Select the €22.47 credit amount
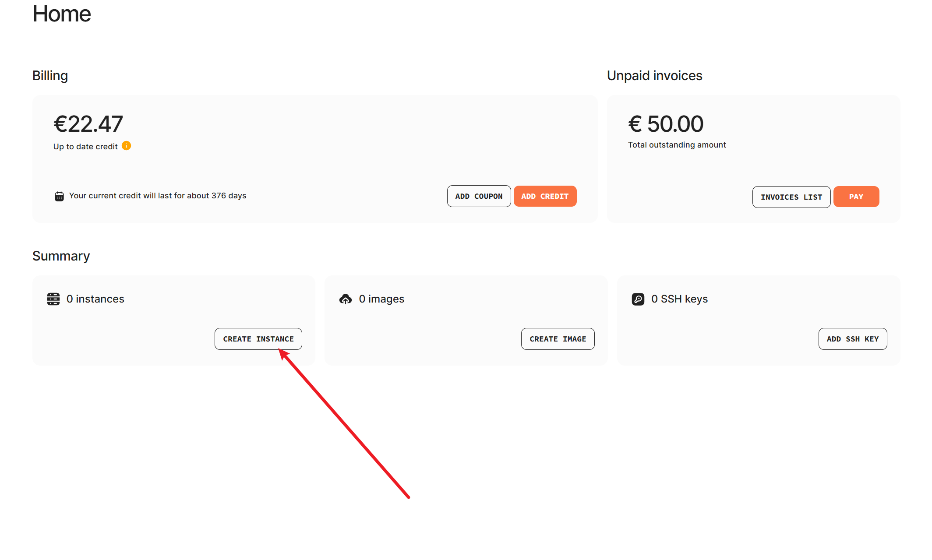The width and height of the screenshot is (932, 560). [88, 124]
